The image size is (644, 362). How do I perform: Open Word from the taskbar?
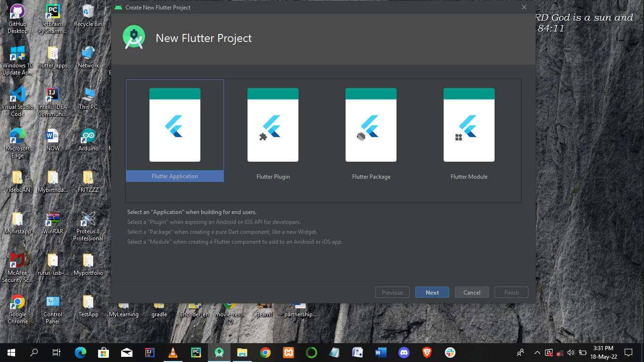tap(381, 352)
